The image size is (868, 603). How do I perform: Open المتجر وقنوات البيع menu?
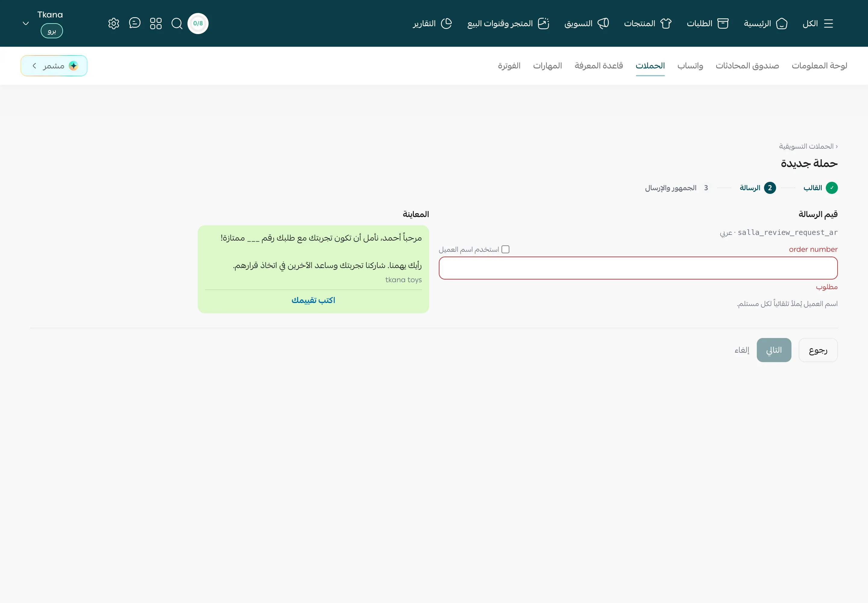pyautogui.click(x=508, y=24)
